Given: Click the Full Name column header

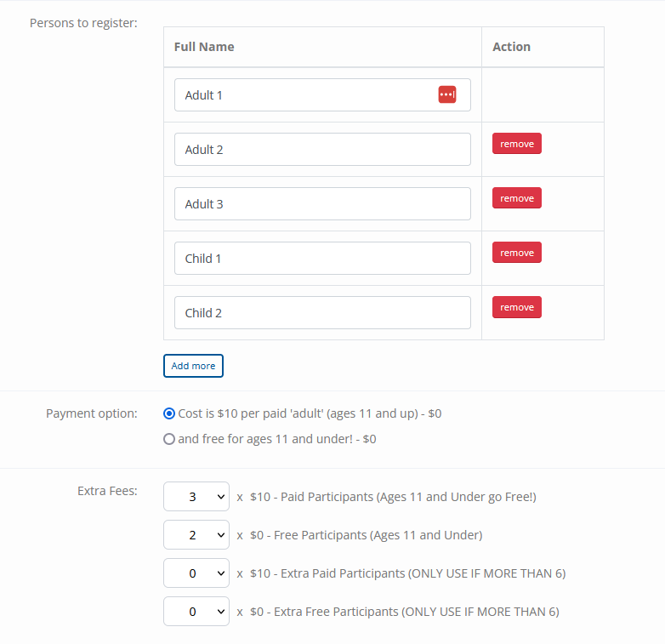Looking at the screenshot, I should click(x=204, y=47).
